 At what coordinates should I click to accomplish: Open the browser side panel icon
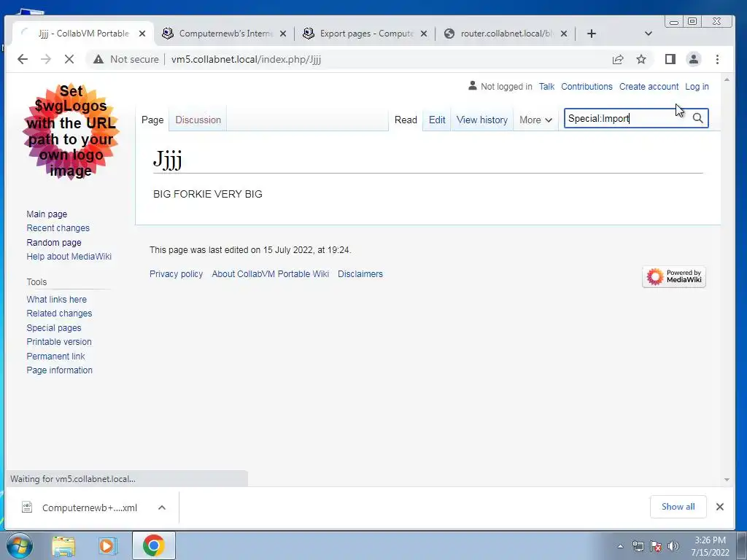(x=670, y=59)
